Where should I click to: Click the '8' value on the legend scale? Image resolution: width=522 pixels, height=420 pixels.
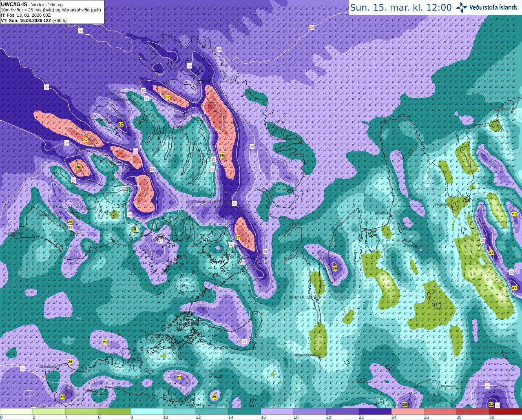coord(131,417)
